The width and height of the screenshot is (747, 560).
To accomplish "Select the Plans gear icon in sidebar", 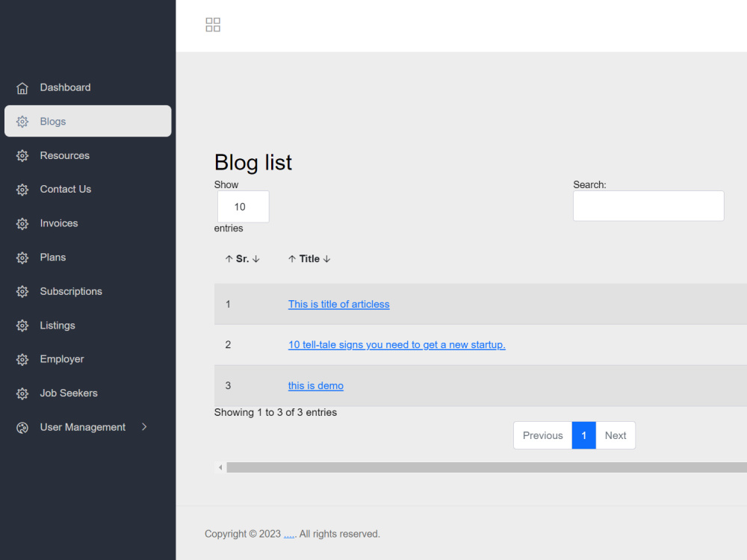I will pyautogui.click(x=22, y=257).
